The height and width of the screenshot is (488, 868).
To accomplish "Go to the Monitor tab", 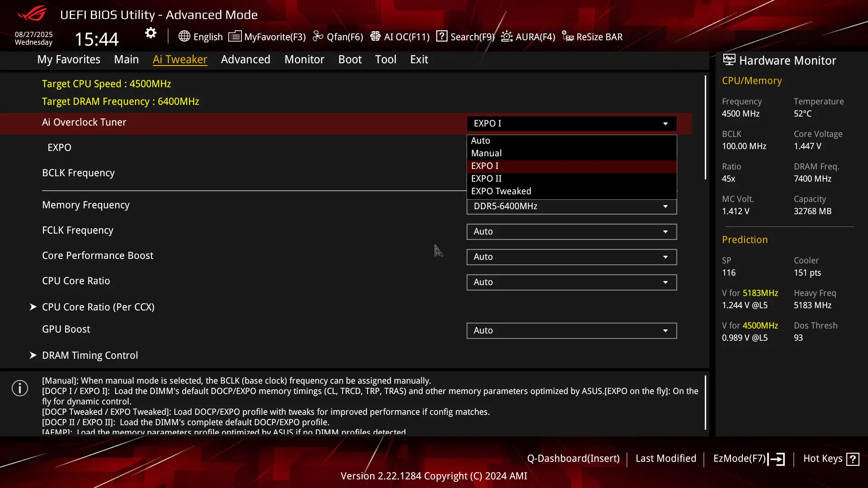I will 304,59.
